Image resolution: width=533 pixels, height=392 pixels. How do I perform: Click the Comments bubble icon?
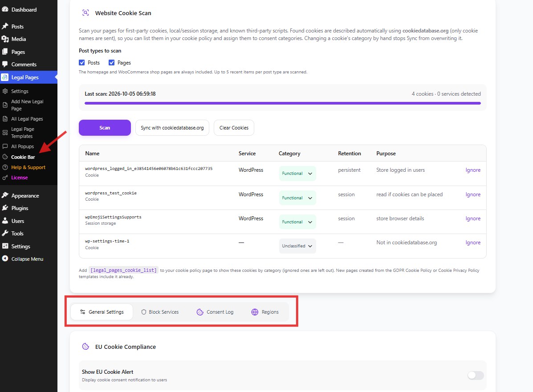click(5, 64)
